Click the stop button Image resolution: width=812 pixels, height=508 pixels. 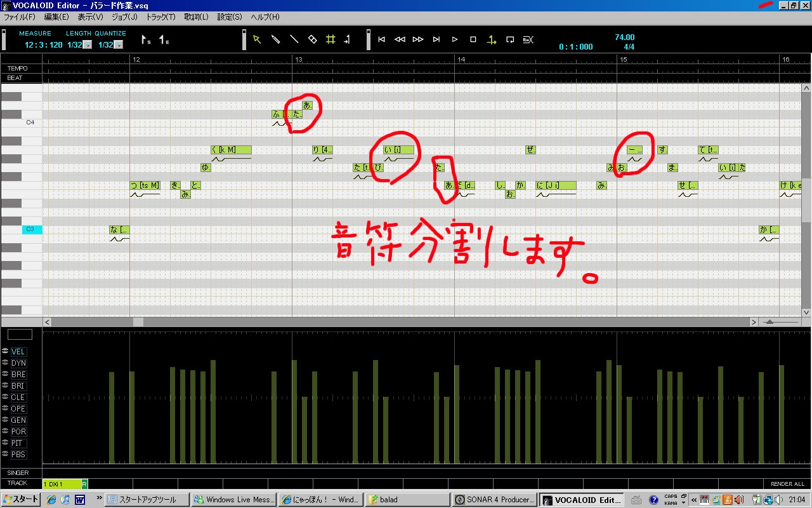473,39
